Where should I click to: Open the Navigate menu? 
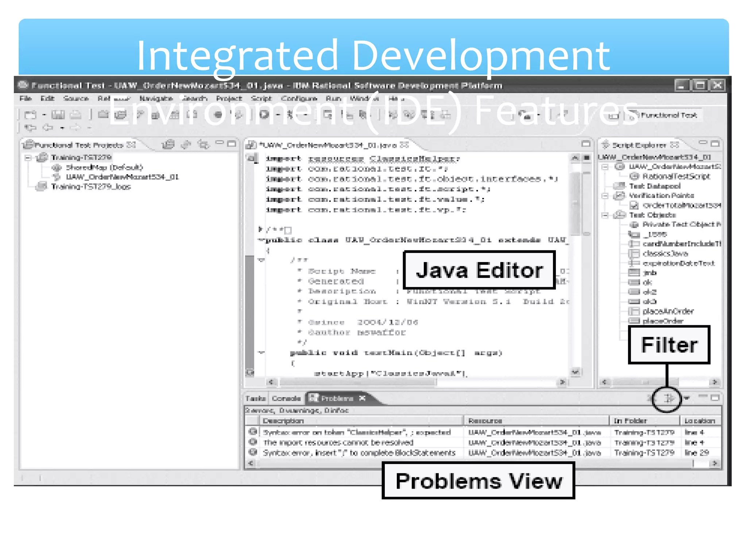pos(156,98)
